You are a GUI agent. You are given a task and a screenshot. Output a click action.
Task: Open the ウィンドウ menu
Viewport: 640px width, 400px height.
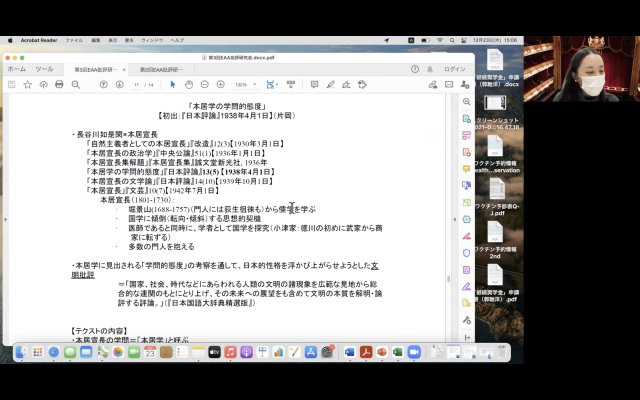(x=152, y=40)
